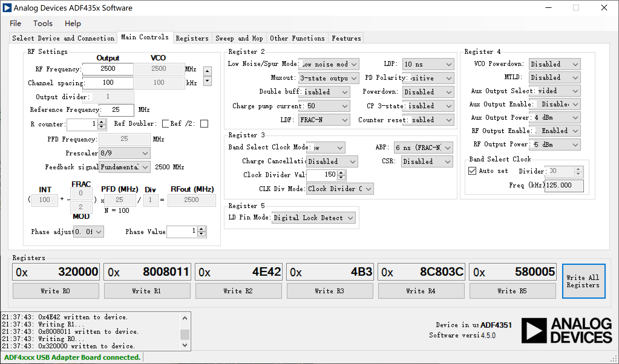The image size is (619, 364).
Task: Uncheck Band Select Clock Auto set
Action: [x=472, y=171]
